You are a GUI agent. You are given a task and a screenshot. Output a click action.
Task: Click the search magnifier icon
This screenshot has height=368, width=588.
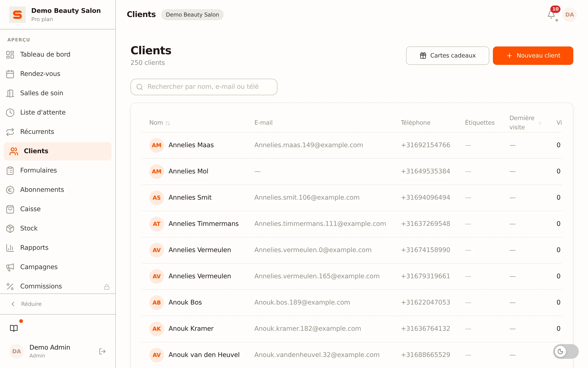coord(139,87)
